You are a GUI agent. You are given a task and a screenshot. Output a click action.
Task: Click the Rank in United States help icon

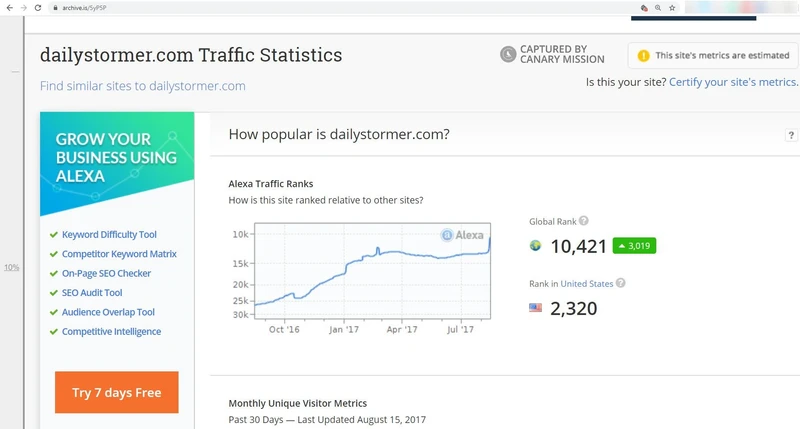pyautogui.click(x=620, y=283)
